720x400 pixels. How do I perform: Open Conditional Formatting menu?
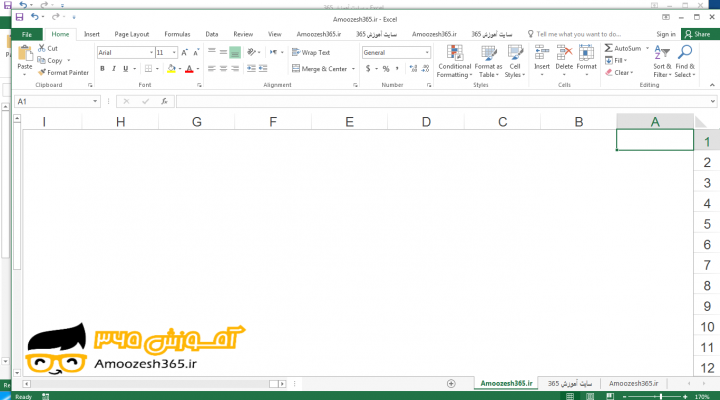coord(455,62)
